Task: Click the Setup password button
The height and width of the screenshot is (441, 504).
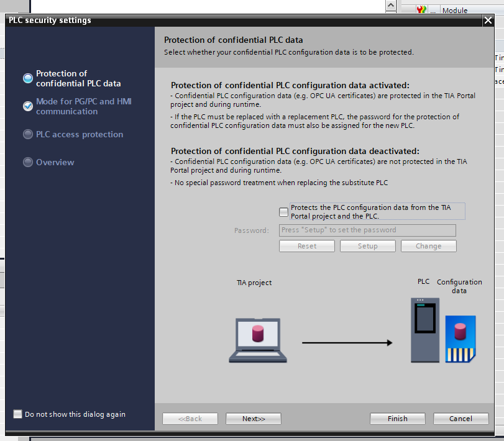Action: pos(368,246)
